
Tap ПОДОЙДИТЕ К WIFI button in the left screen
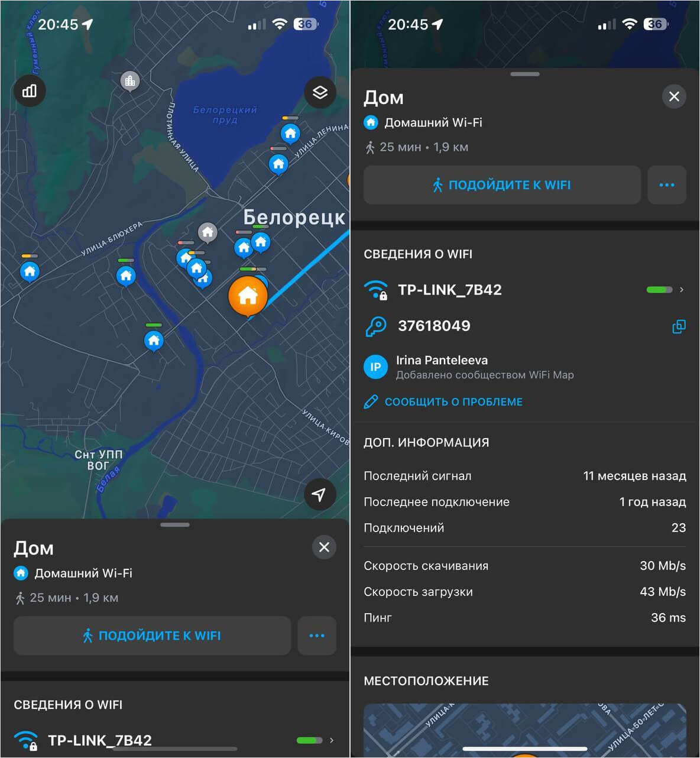(x=152, y=636)
